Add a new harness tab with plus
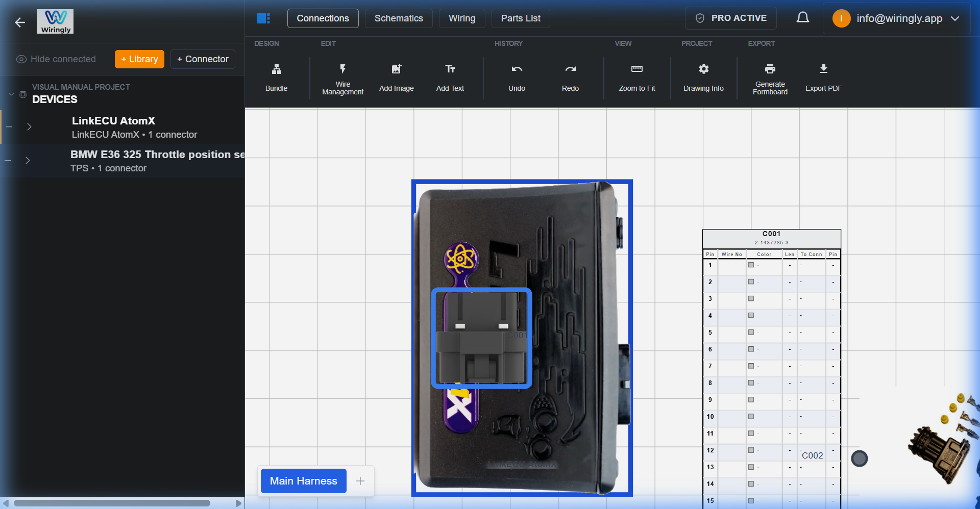 click(x=360, y=481)
